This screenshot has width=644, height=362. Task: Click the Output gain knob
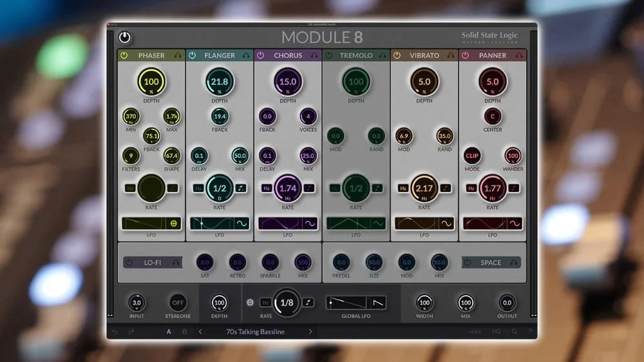pos(507,303)
